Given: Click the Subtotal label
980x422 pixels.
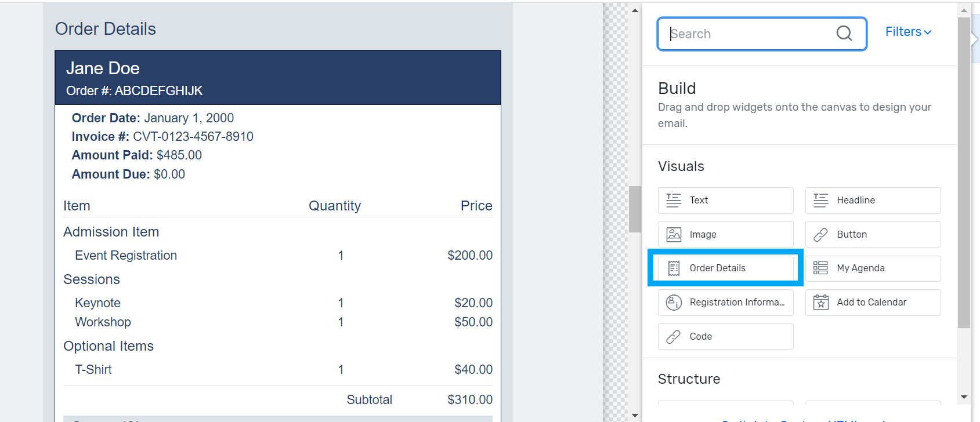Looking at the screenshot, I should click(x=369, y=400).
